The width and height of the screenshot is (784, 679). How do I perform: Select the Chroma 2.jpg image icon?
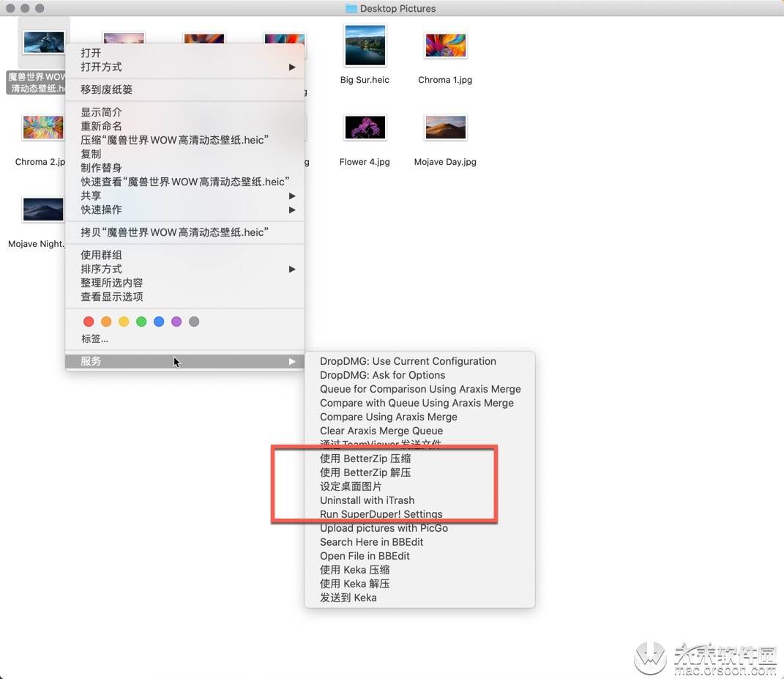coord(43,127)
